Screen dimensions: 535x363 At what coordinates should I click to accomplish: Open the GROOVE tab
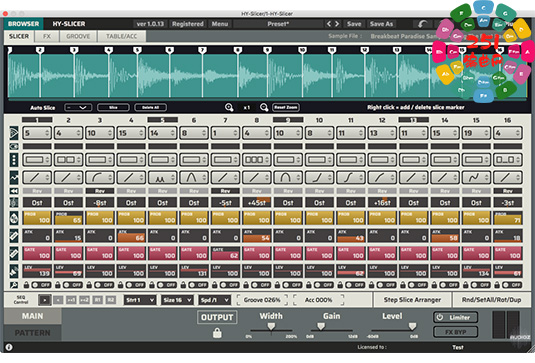tap(78, 36)
